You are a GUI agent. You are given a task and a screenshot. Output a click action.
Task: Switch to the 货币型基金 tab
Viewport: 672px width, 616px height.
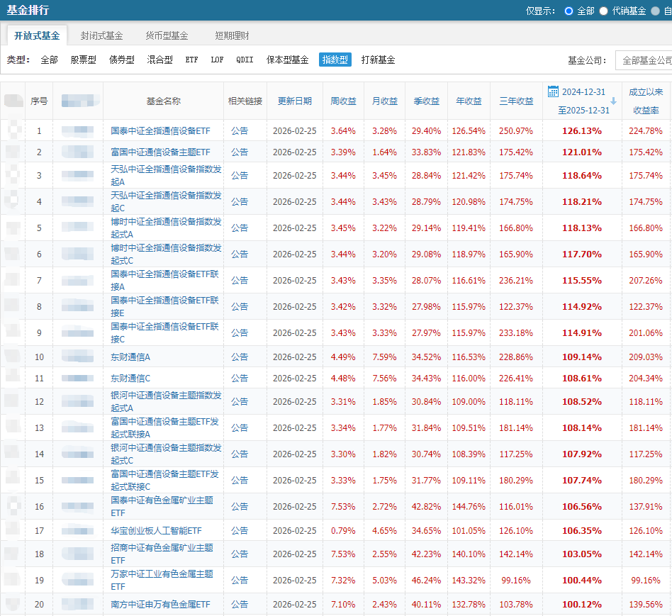pos(167,34)
